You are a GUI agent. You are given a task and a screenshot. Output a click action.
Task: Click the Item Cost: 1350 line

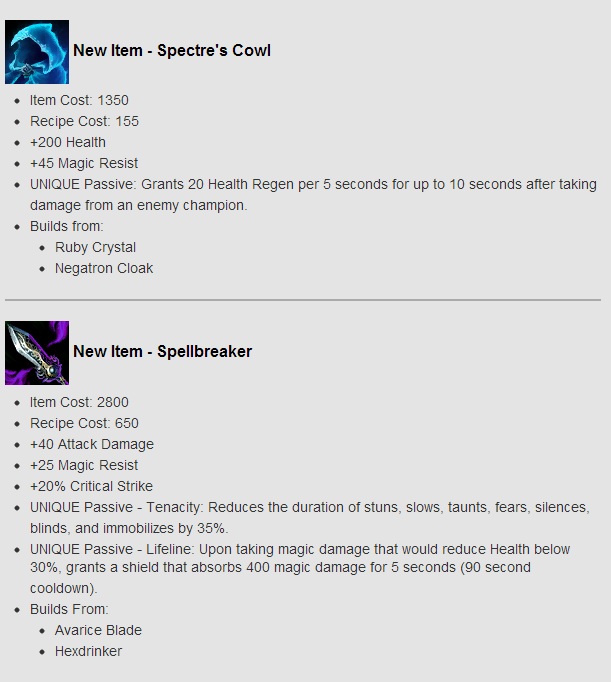click(79, 100)
